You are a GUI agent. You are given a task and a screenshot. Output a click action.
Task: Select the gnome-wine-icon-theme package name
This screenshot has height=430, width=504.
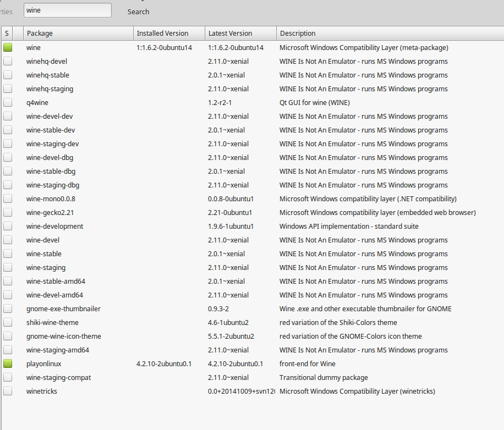click(64, 336)
